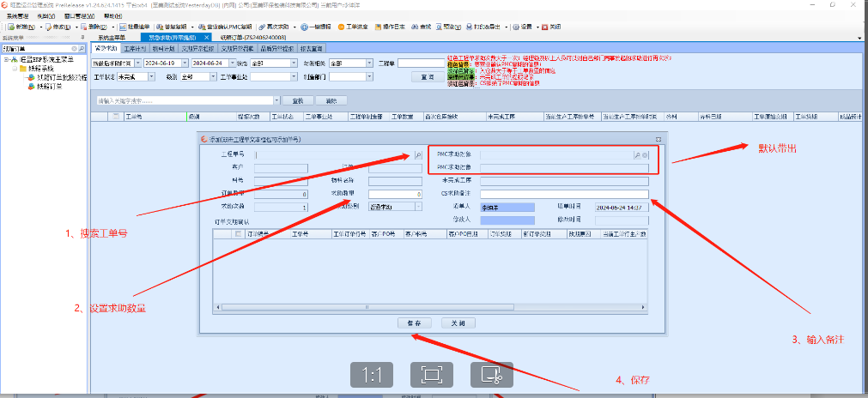This screenshot has width=868, height=398.
Task: Open the 工单事业处 dropdown
Action: click(x=294, y=77)
